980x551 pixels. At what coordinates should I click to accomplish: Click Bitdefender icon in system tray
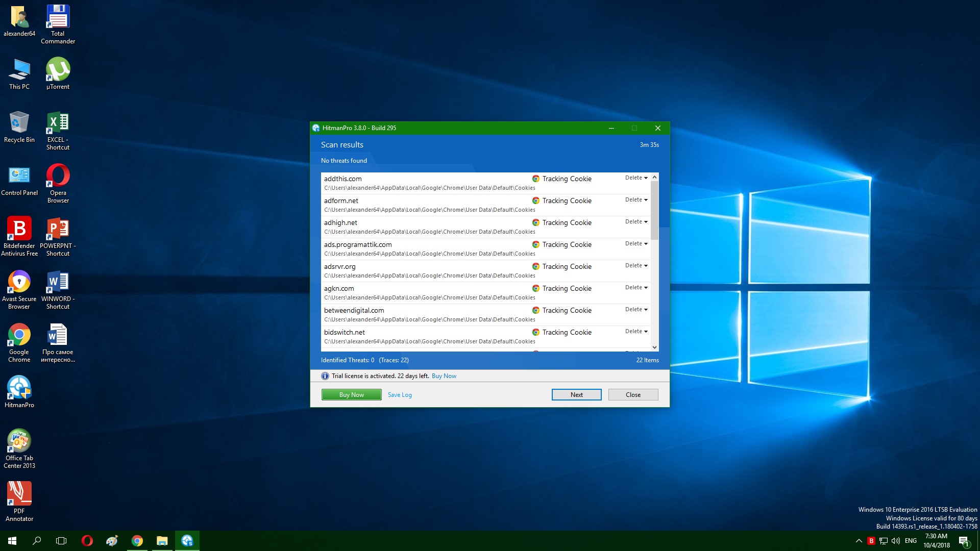(x=871, y=541)
